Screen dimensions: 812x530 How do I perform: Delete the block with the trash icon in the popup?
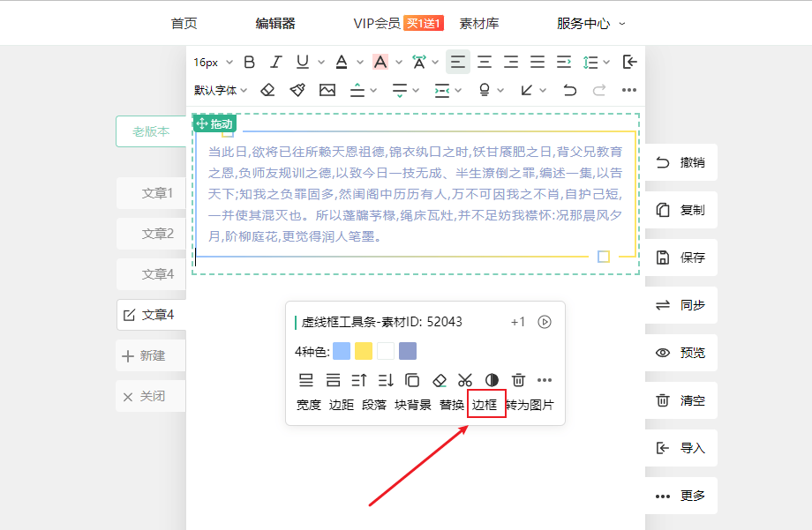tap(518, 380)
